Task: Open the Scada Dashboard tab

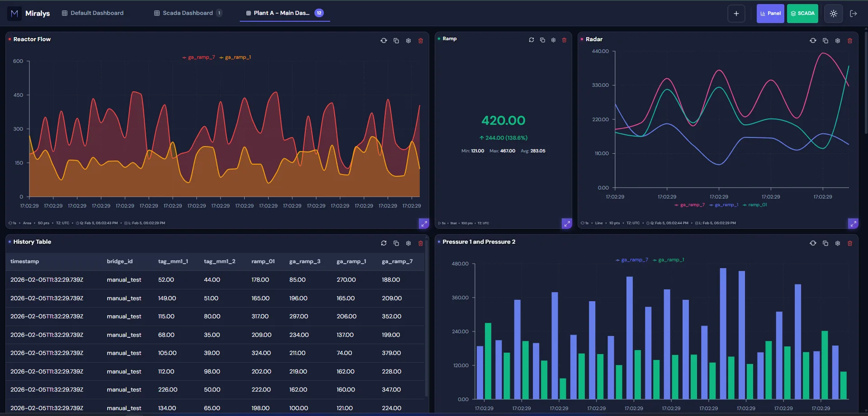Action: [x=188, y=13]
